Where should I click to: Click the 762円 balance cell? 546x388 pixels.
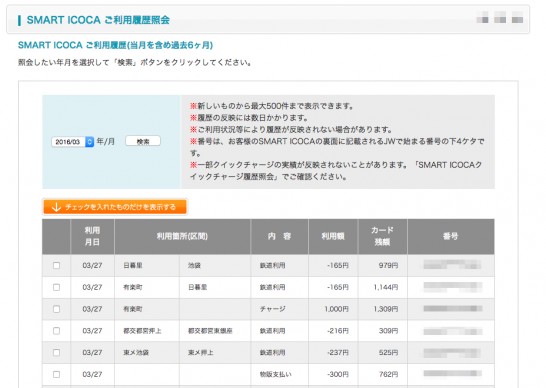tap(382, 374)
